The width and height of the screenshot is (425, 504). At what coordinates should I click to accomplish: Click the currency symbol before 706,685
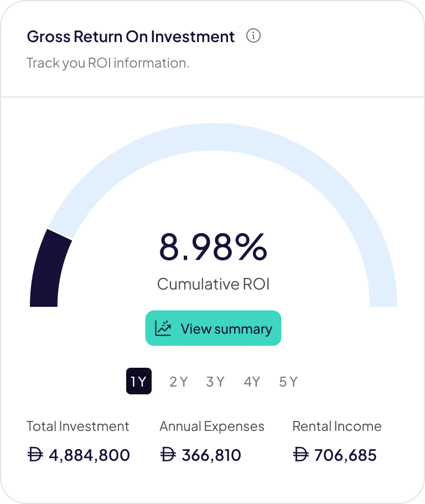[x=300, y=455]
